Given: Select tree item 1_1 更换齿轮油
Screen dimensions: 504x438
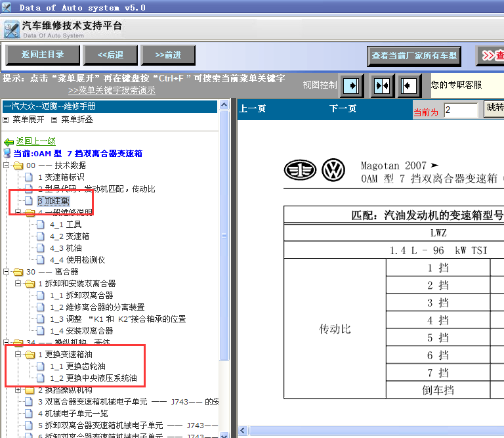Looking at the screenshot, I should click(x=77, y=366).
